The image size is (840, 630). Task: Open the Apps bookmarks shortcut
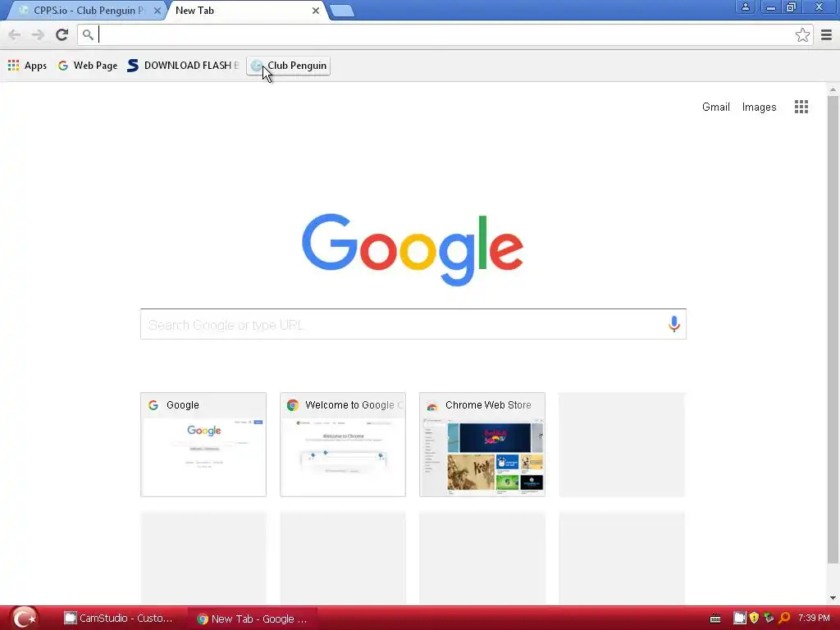click(27, 66)
